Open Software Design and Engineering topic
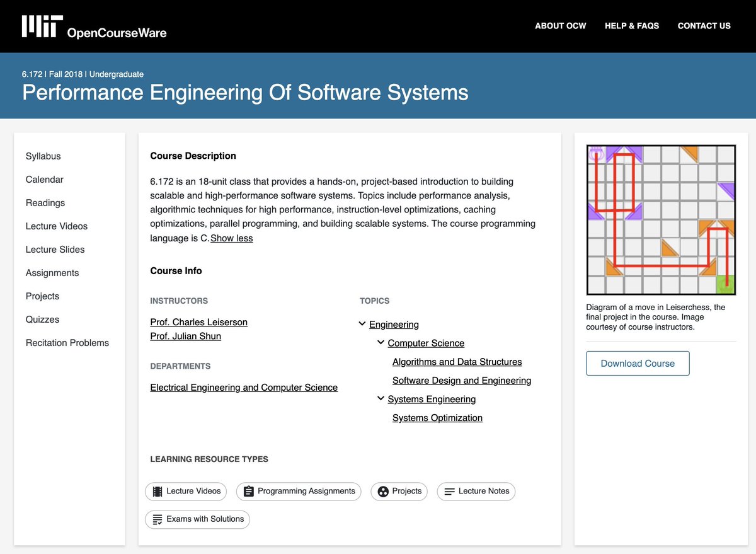Viewport: 756px width, 554px height. [462, 381]
